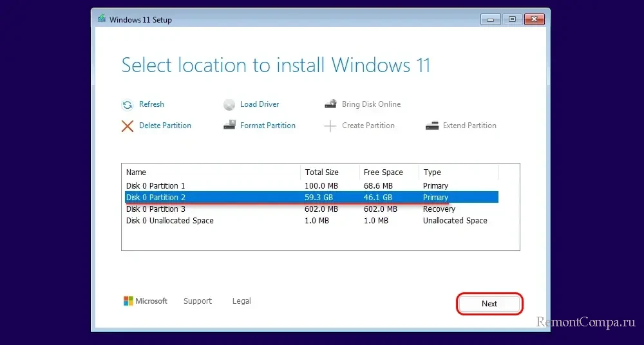Click the Refresh circular arrows icon
Image resolution: width=644 pixels, height=345 pixels.
128,105
